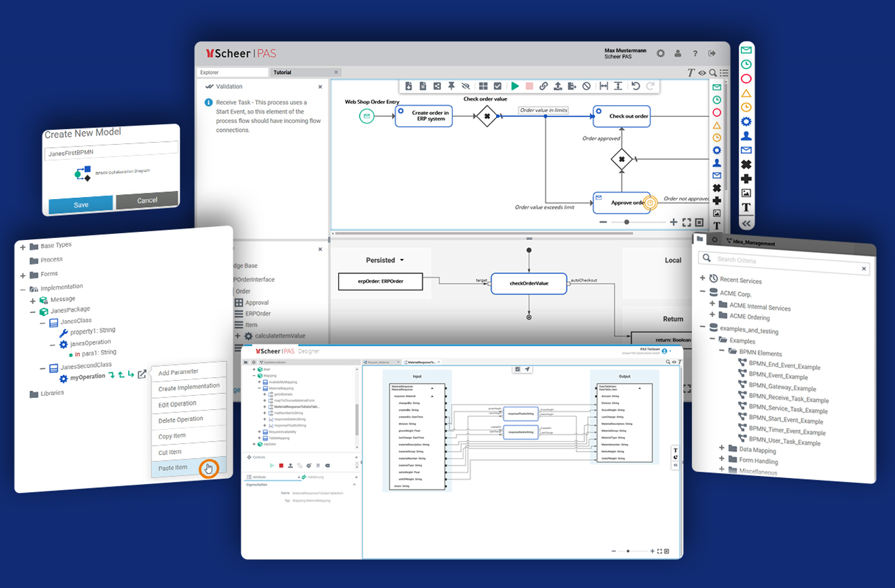The width and height of the screenshot is (895, 588).
Task: Click the red stop icon in Designer Controls
Action: point(281,465)
